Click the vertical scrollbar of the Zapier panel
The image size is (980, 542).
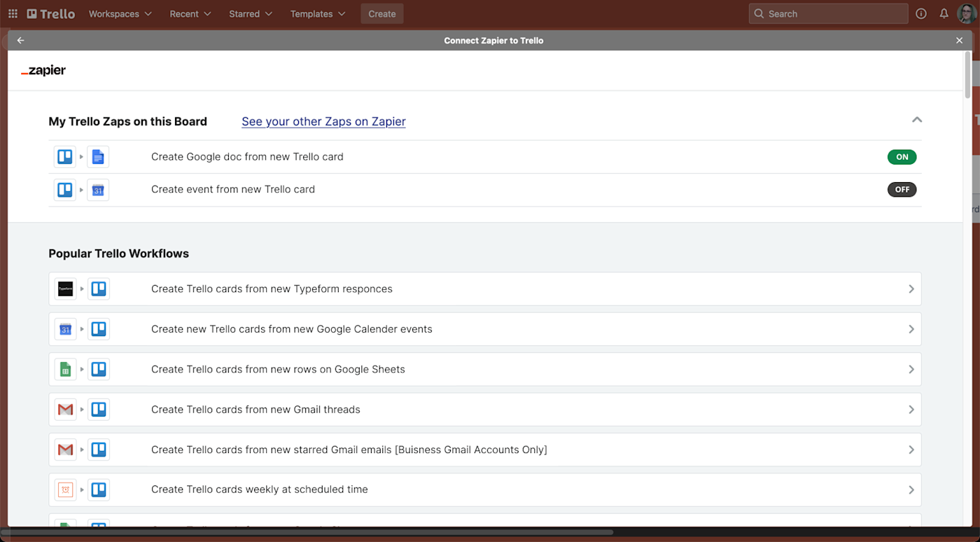[969, 74]
